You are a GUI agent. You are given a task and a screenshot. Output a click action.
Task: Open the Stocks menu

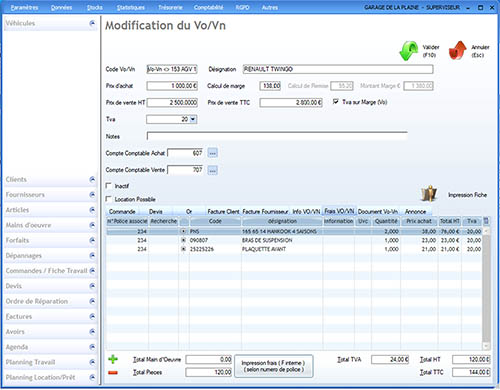point(95,7)
